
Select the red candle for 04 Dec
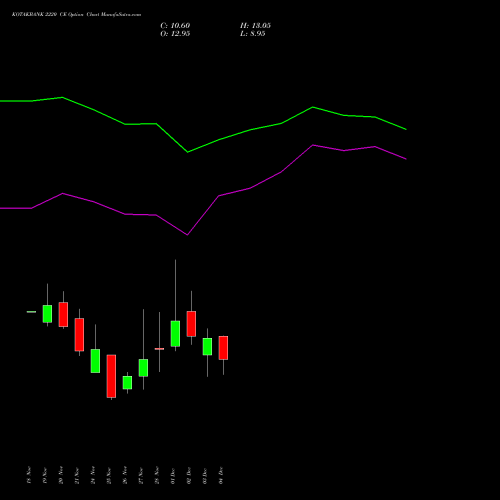[x=223, y=348]
